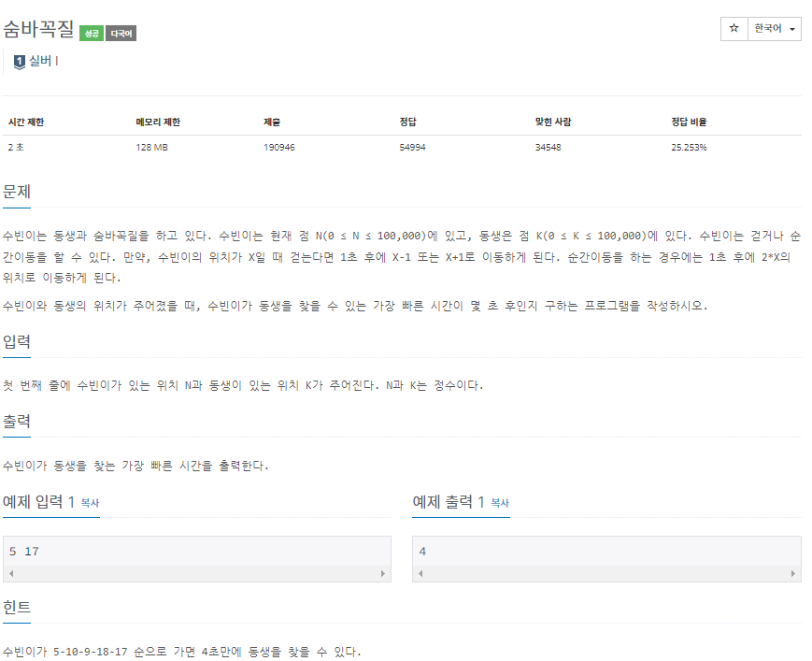The height and width of the screenshot is (661, 812).
Task: Click right scroll arrow in example output box
Action: (792, 573)
